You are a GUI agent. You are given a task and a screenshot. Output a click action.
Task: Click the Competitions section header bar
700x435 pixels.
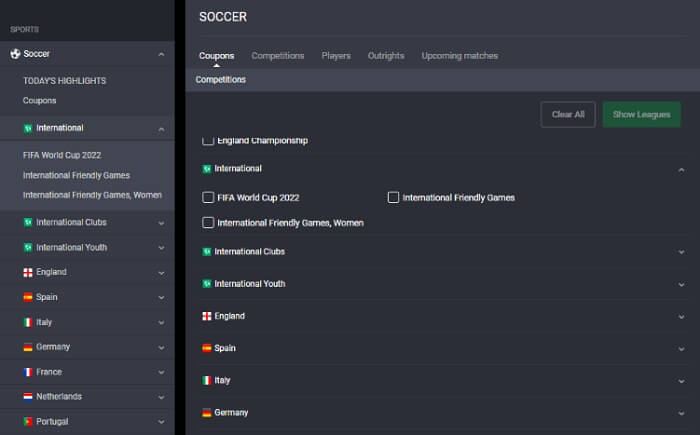[442, 80]
